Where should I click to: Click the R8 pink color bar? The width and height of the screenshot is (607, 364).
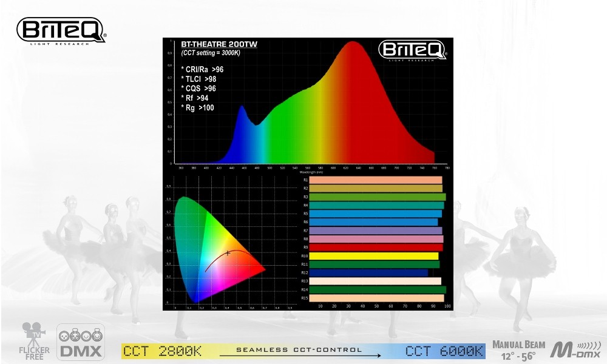point(376,239)
